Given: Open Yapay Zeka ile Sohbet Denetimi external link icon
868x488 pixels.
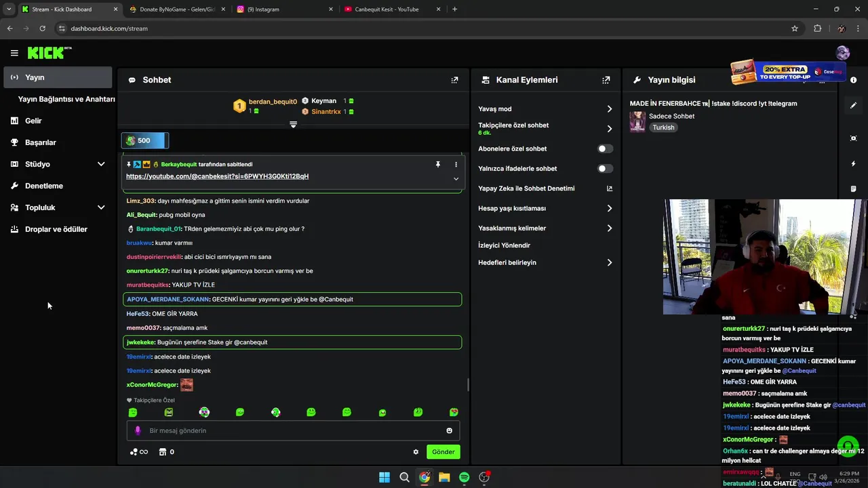Looking at the screenshot, I should [x=609, y=188].
